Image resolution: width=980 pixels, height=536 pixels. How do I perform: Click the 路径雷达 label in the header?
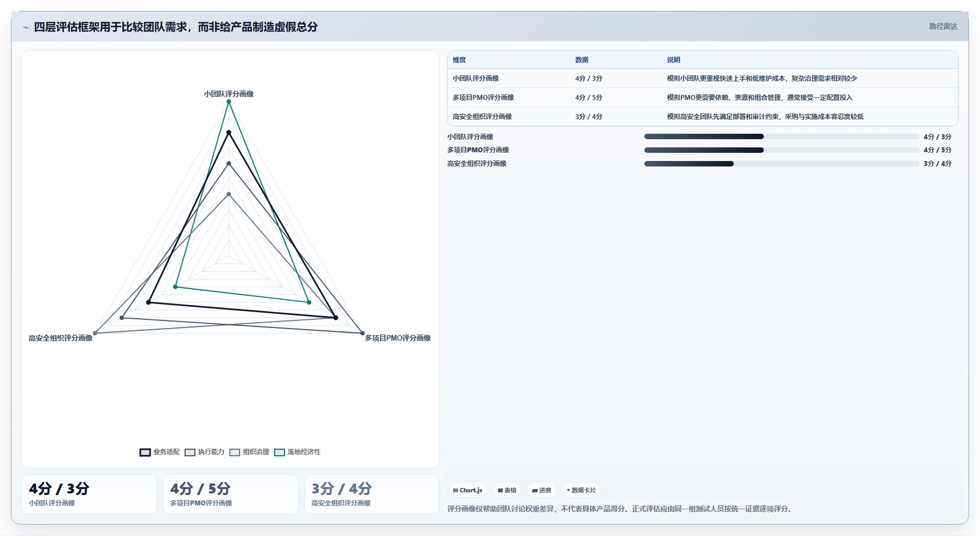[x=943, y=26]
